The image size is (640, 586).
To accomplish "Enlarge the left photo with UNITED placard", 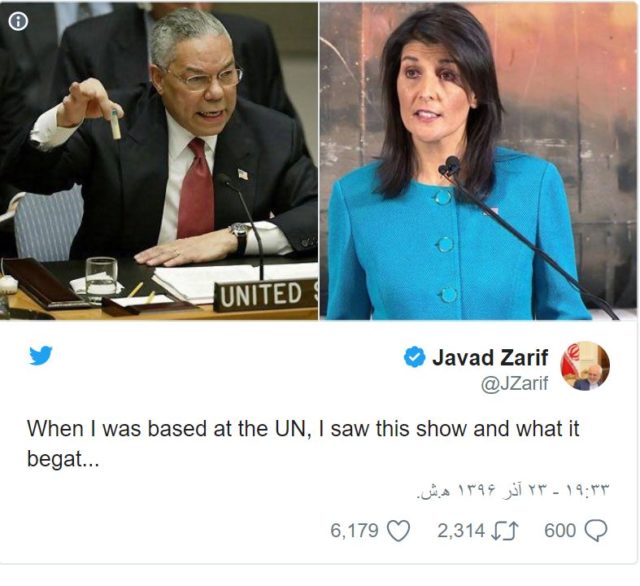I will (159, 160).
